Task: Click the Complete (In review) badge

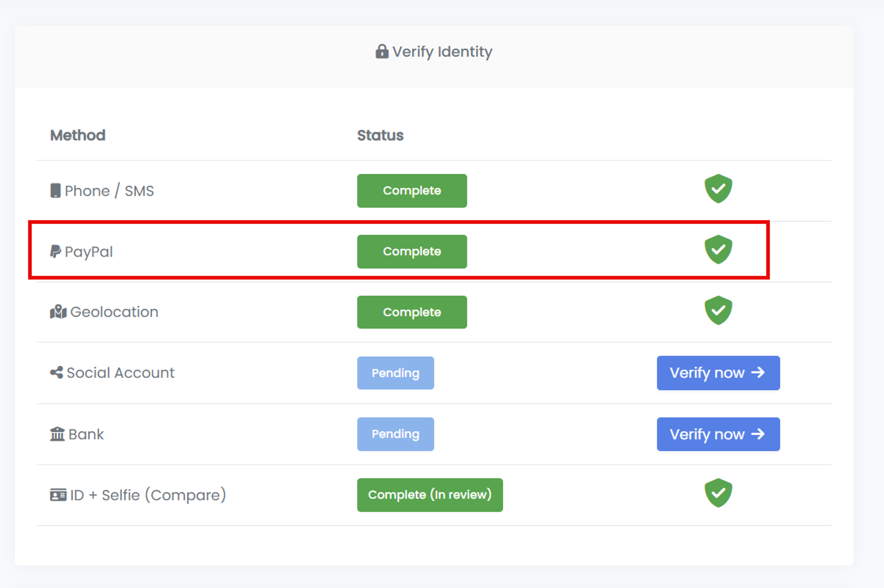Action: click(x=429, y=495)
